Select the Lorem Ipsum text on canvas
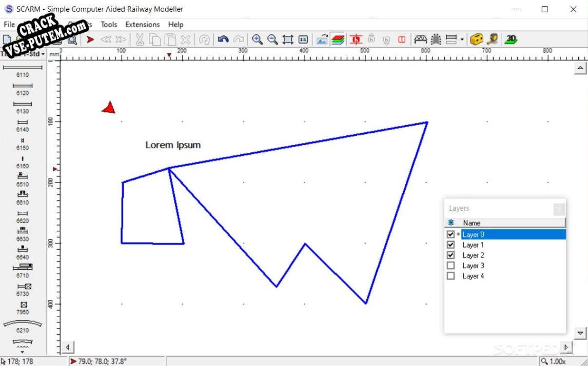 tap(173, 145)
